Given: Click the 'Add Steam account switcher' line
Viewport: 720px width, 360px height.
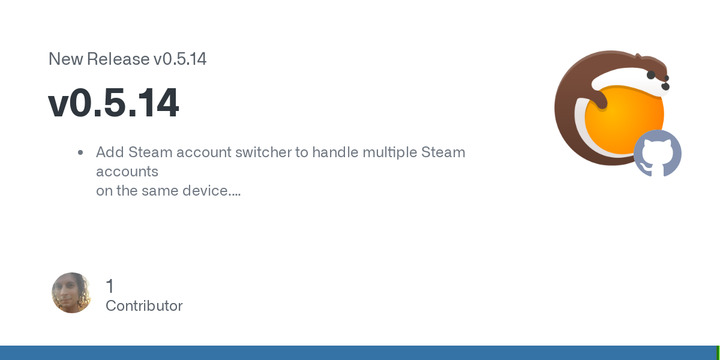Looking at the screenshot, I should 281,152.
